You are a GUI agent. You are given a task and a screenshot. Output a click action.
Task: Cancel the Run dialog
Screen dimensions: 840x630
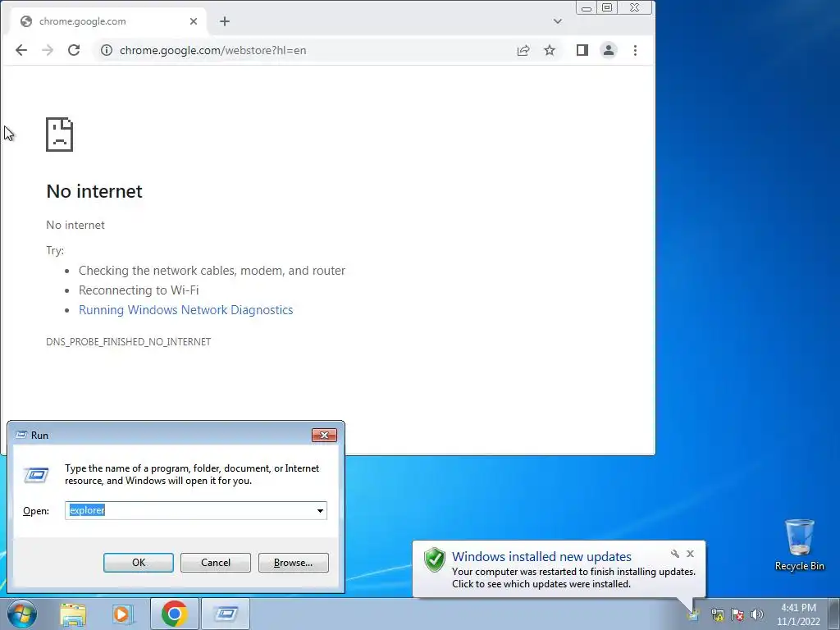(216, 563)
